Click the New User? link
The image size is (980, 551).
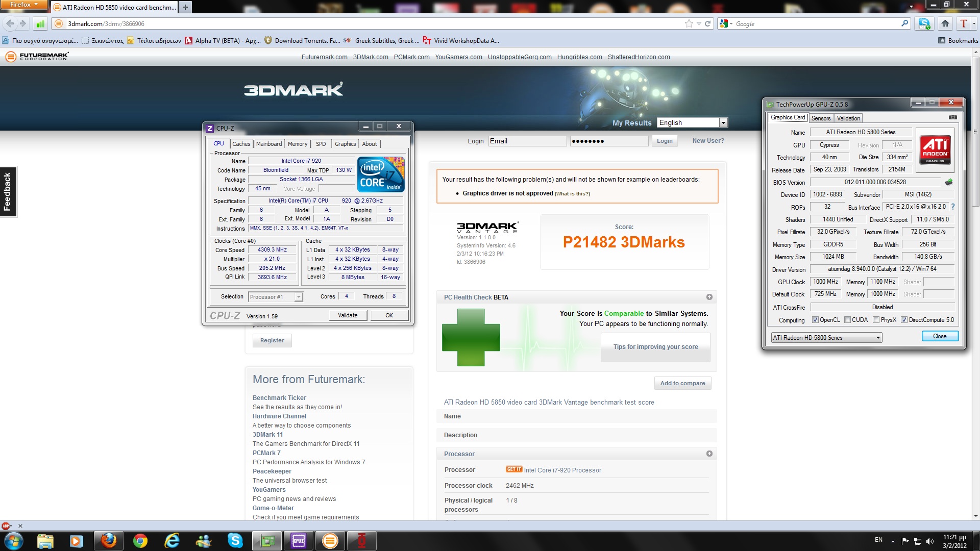708,141
